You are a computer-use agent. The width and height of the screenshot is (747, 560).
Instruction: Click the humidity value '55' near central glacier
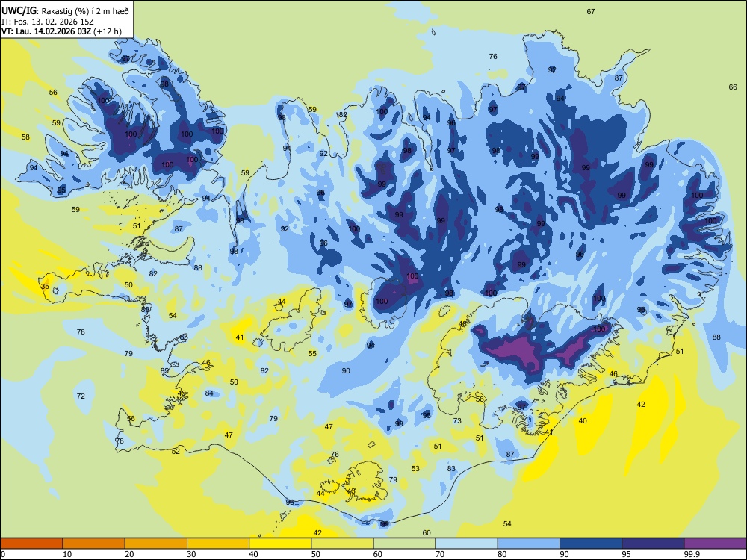pyautogui.click(x=312, y=353)
